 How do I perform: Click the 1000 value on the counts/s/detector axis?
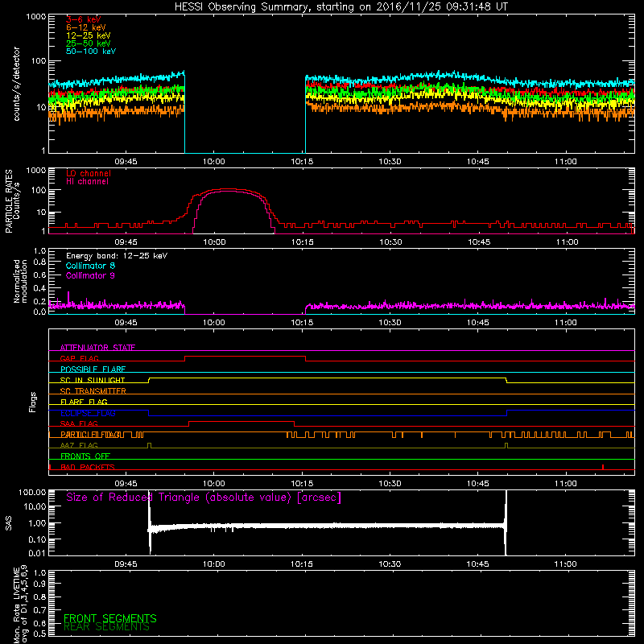(35, 17)
